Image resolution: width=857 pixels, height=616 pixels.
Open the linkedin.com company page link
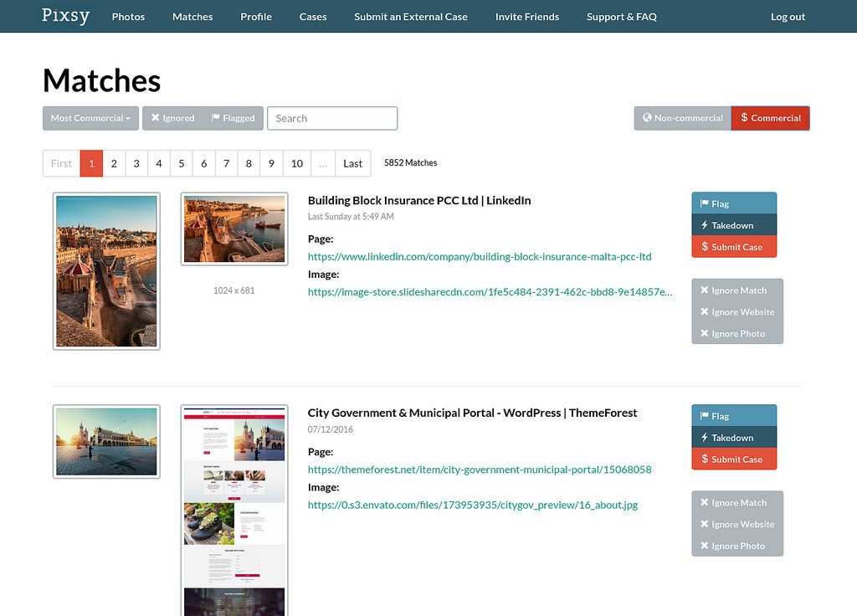pyautogui.click(x=480, y=256)
